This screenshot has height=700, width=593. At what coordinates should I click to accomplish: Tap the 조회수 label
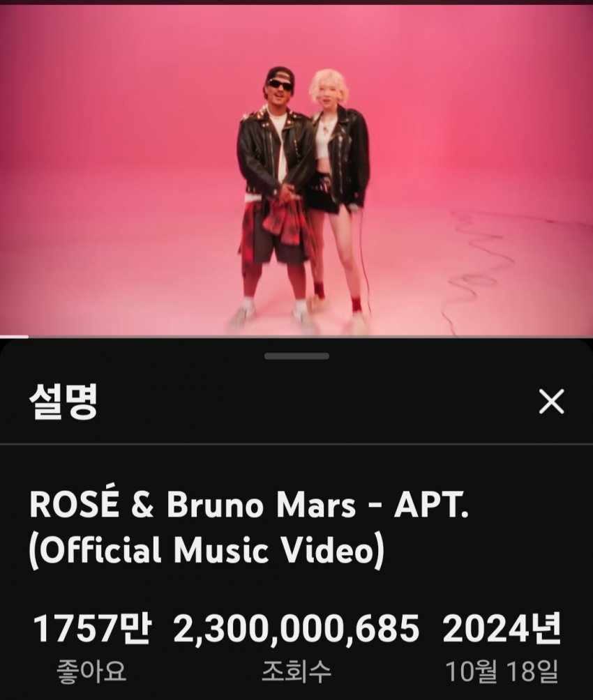tap(296, 671)
